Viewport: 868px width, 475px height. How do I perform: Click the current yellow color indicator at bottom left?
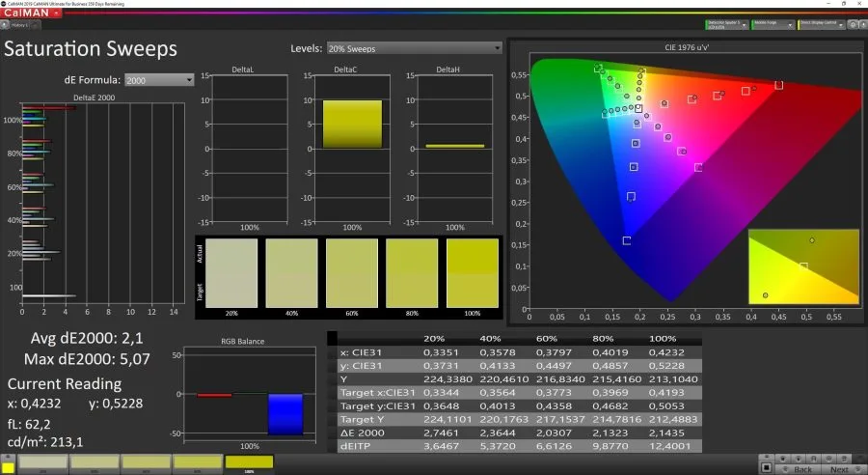8,468
